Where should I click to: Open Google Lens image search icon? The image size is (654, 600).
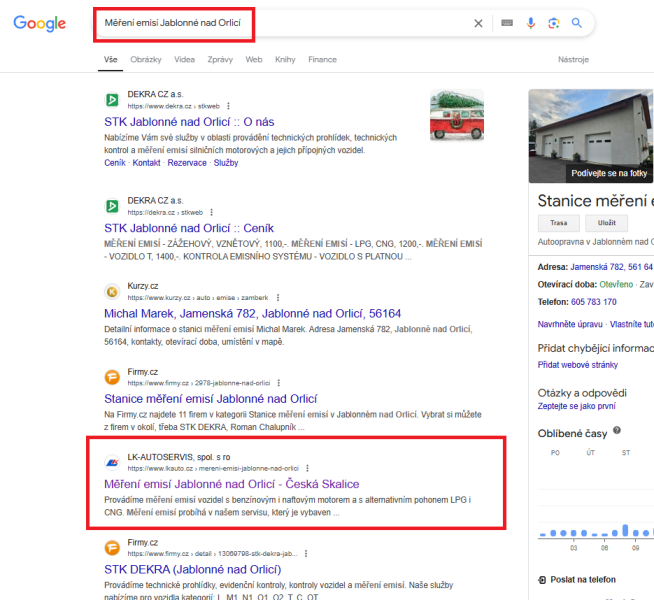coord(553,23)
